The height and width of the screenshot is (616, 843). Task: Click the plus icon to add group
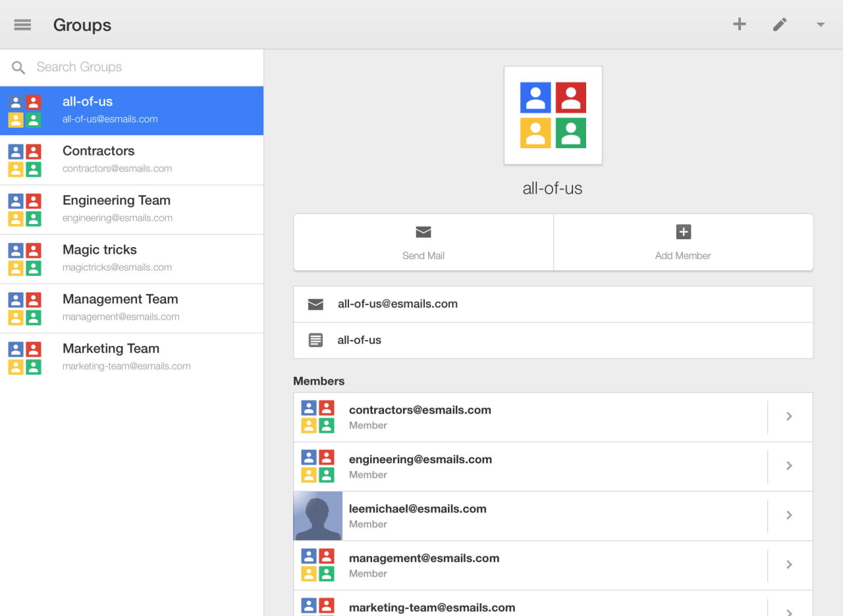740,24
